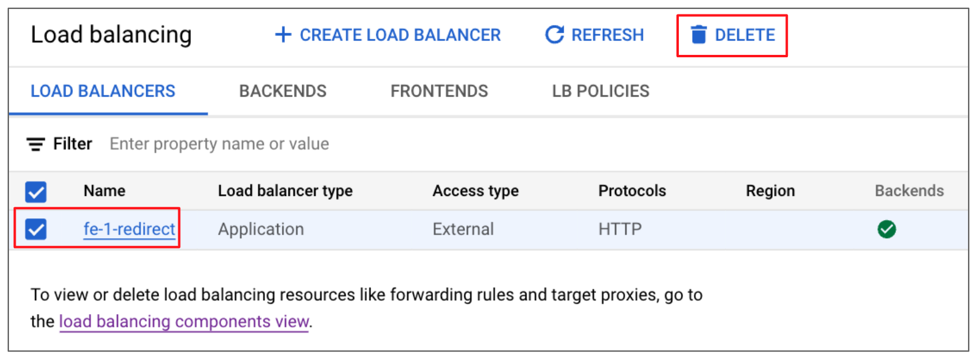Go to the Frontends tab
980x363 pixels.
click(x=439, y=91)
